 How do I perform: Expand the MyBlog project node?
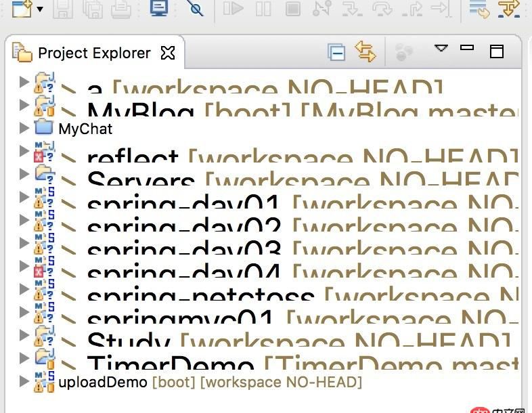(24, 105)
